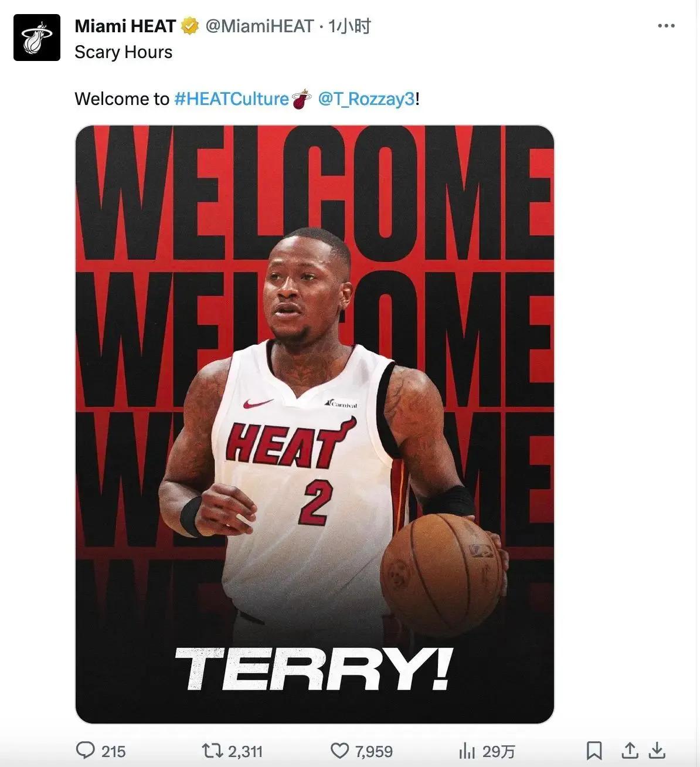Click the 7,959 likes count
The width and height of the screenshot is (700, 767).
pos(374,751)
